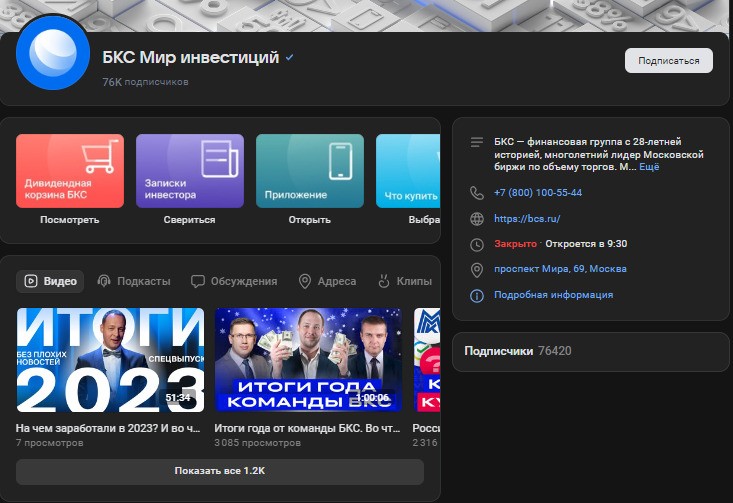Click the globe icon beside the website link

[477, 219]
